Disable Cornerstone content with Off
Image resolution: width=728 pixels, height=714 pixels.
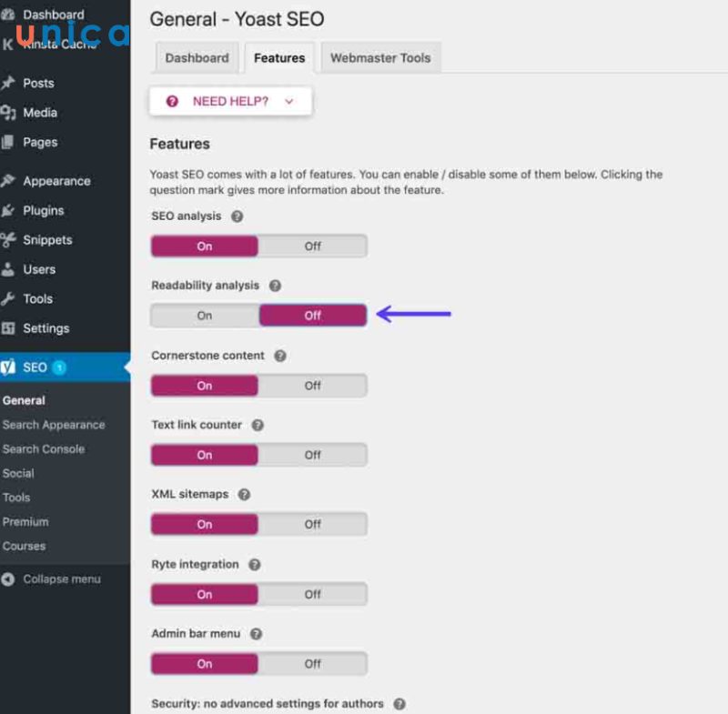pos(312,386)
